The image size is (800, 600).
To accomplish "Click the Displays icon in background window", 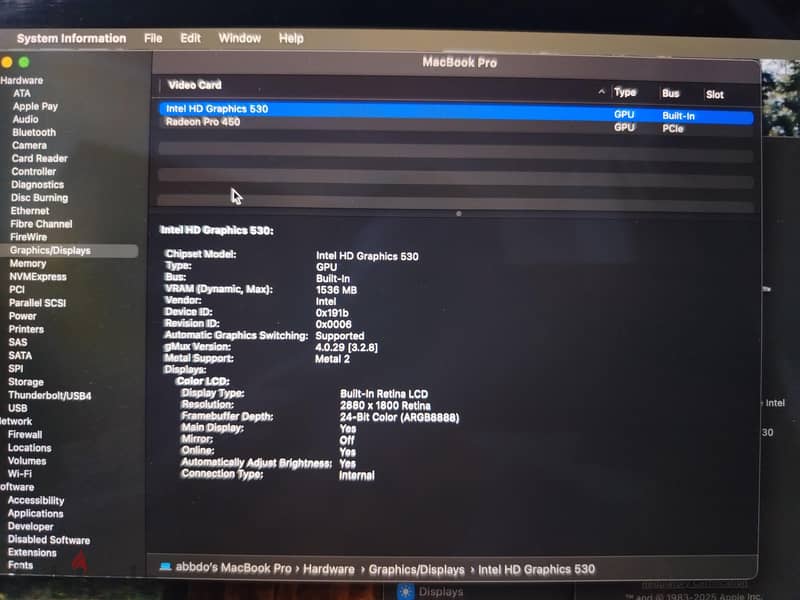I will tap(406, 591).
